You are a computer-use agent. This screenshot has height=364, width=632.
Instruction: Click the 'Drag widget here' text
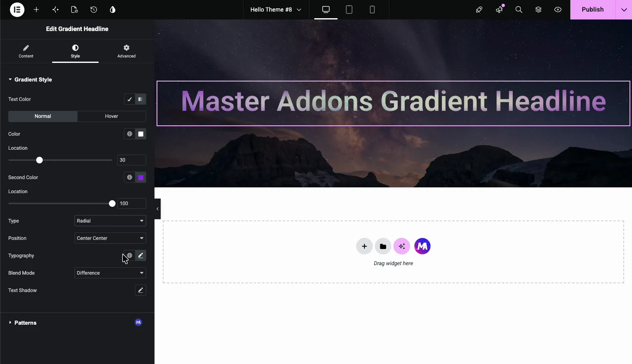pyautogui.click(x=393, y=263)
